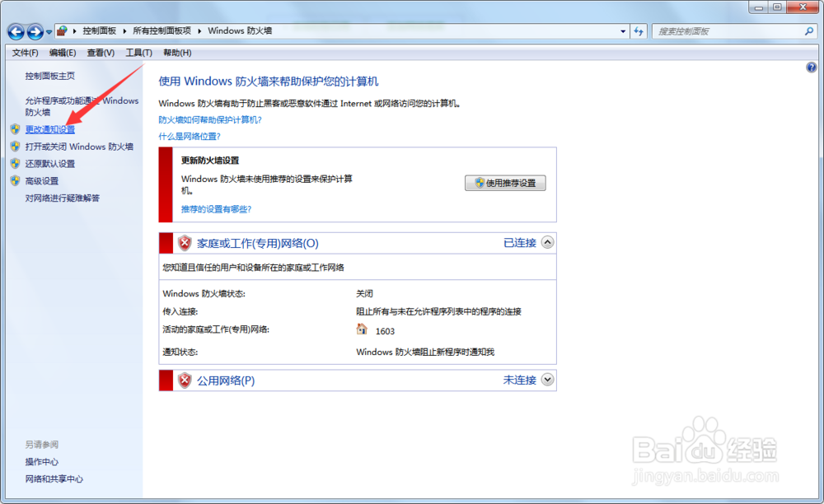Image resolution: width=824 pixels, height=504 pixels.
Task: Open 允许程序或功能通过 Windows 防火墙
Action: [x=82, y=106]
